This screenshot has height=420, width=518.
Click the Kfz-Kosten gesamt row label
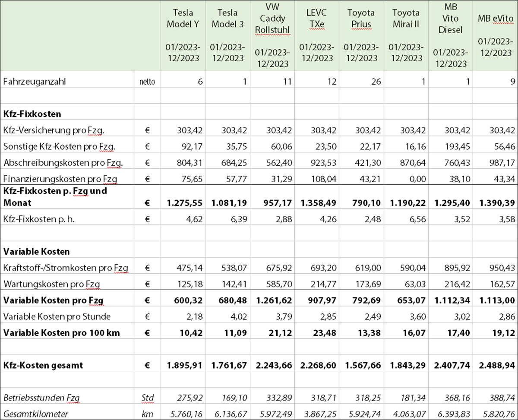(43, 365)
